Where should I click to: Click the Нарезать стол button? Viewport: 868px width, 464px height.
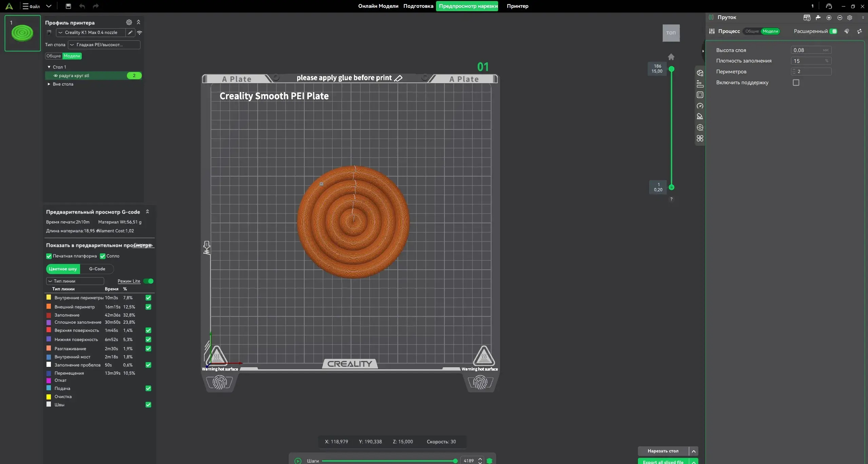coord(663,451)
